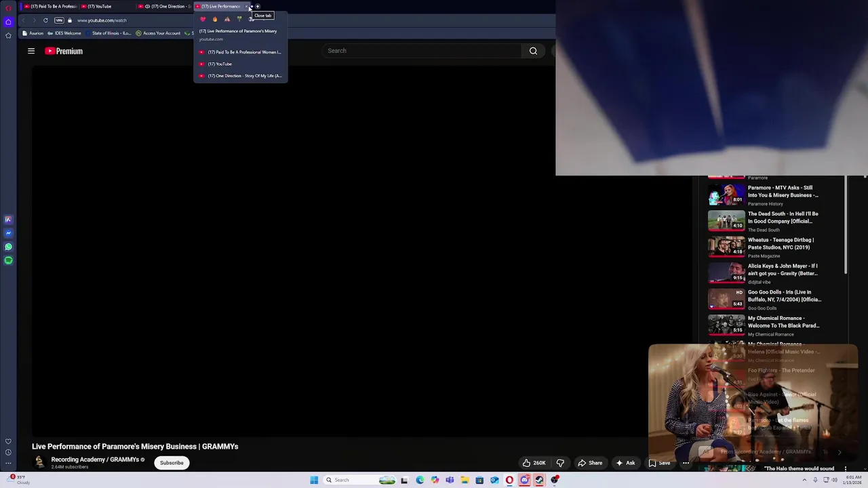Viewport: 868px width, 488px height.
Task: Open options for Halo theme video
Action: (x=846, y=468)
